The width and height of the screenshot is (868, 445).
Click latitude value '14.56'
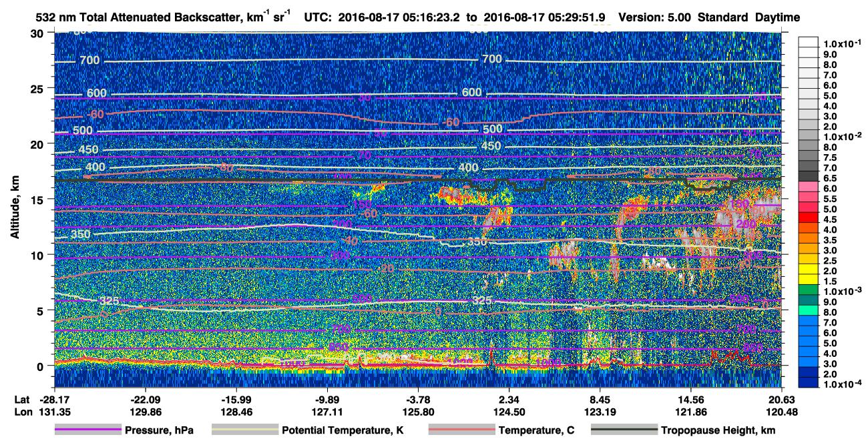691,400
